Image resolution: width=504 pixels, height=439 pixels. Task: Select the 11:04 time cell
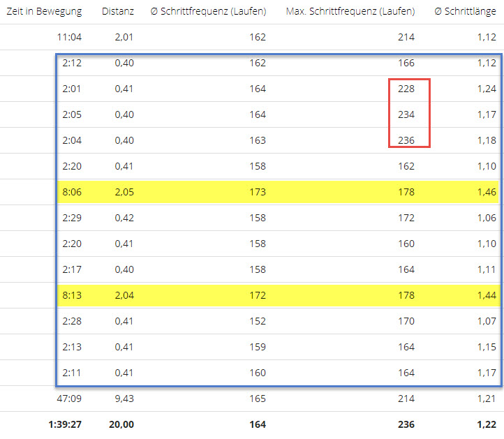click(70, 37)
